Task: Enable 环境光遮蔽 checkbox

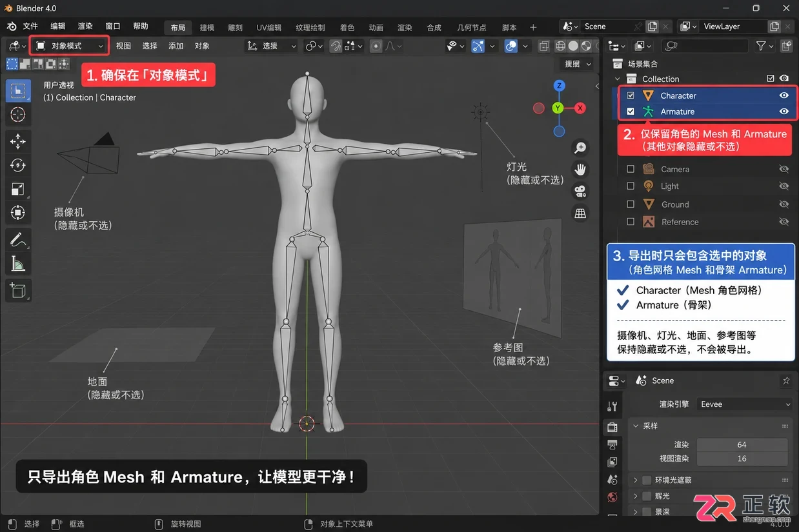Action: coord(646,480)
